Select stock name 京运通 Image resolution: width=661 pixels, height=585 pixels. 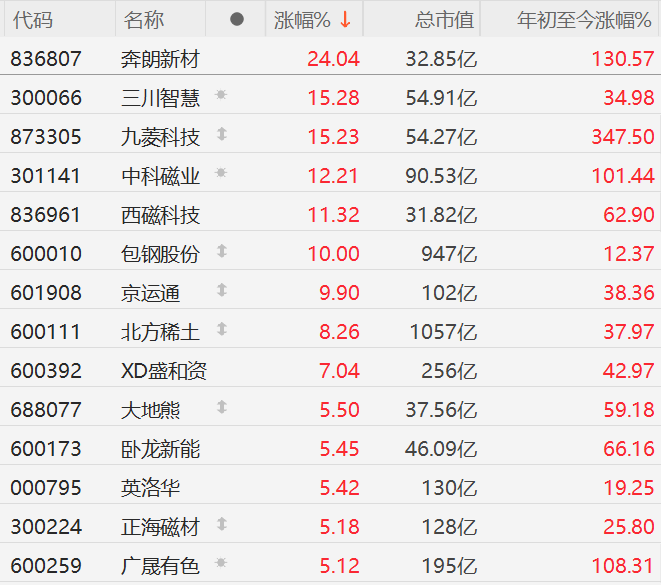tap(150, 293)
